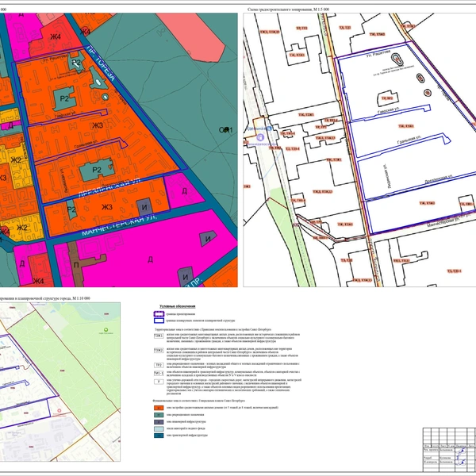Image resolution: width=476 pixels, height=476 pixels.
Task: Click the Условные обозначения legend heading
Action: coord(178,306)
